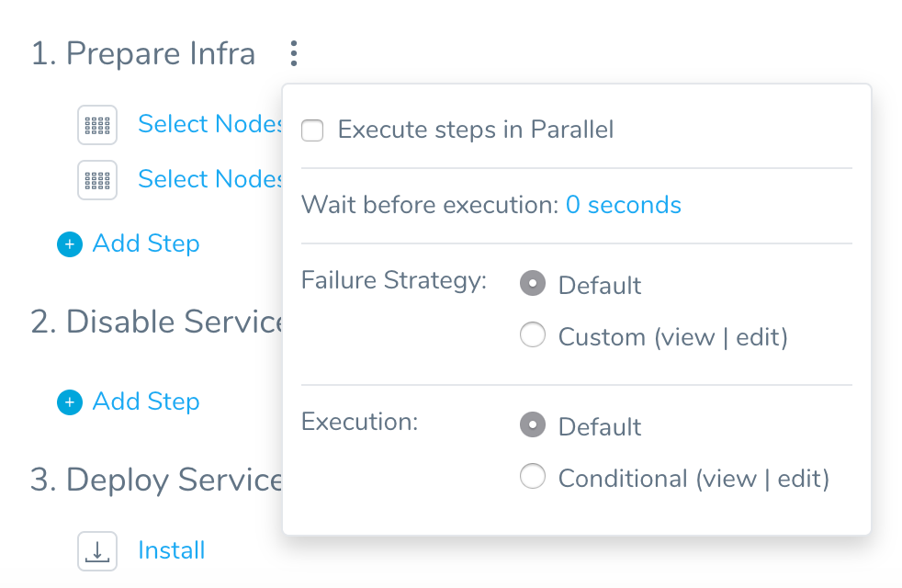Select the Custom failure strategy option
902x588 pixels.
pyautogui.click(x=533, y=334)
